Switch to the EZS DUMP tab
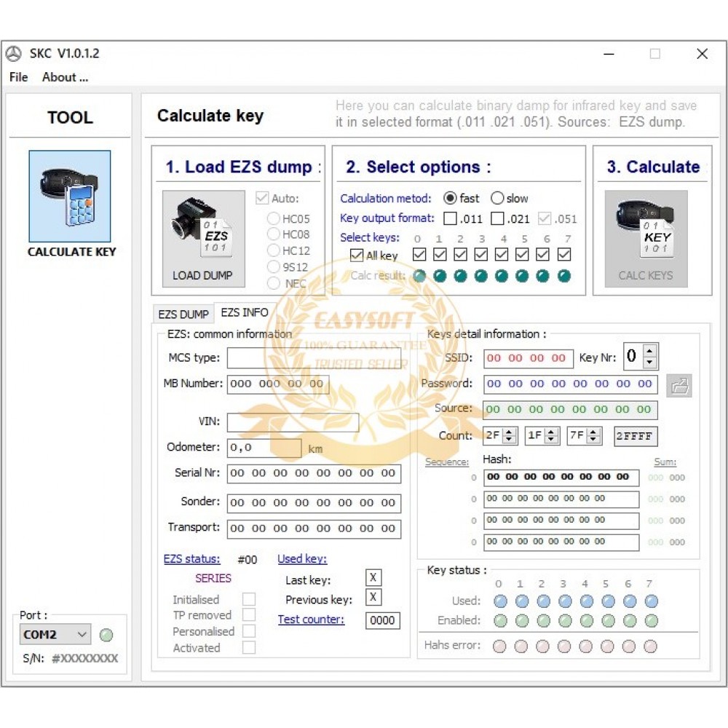Viewport: 728px width, 728px height. point(183,314)
